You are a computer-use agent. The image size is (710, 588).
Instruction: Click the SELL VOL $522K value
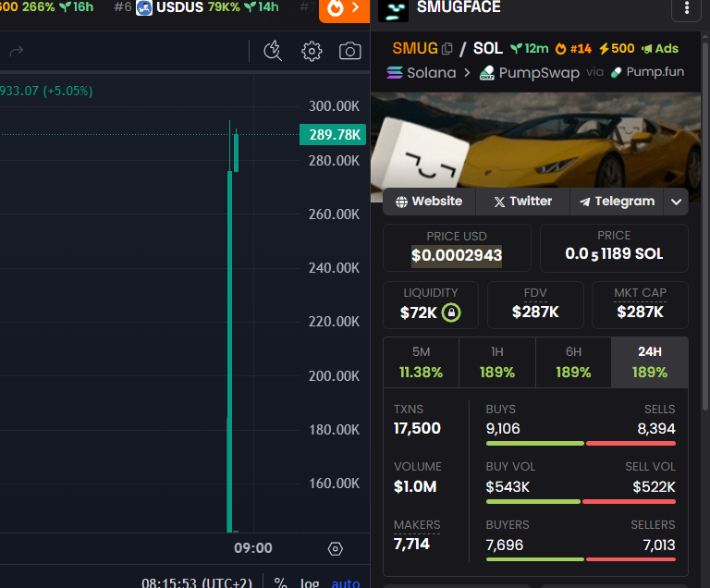pyautogui.click(x=654, y=487)
